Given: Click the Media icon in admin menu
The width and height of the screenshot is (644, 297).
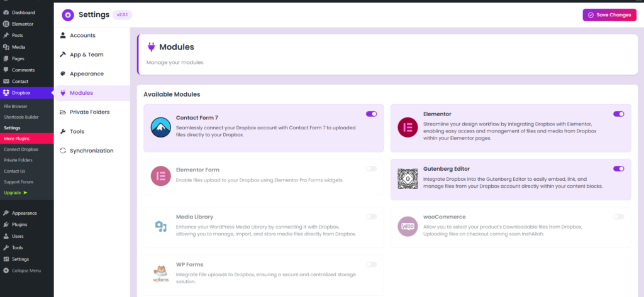Looking at the screenshot, I should click(x=6, y=47).
